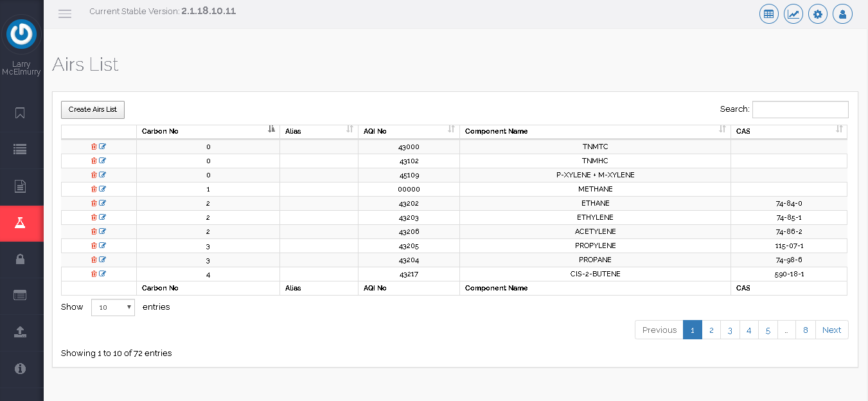This screenshot has height=401, width=868.
Task: Open the table grid icon in header
Action: [768, 13]
